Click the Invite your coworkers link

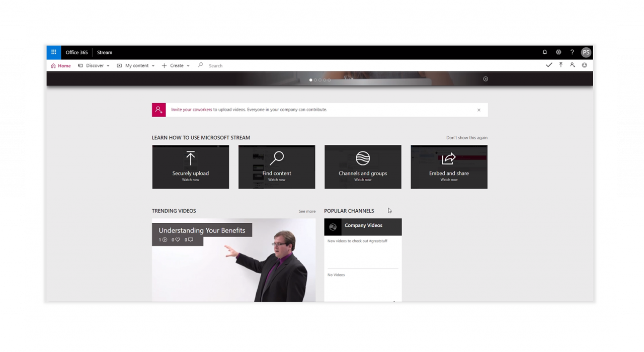tap(191, 110)
